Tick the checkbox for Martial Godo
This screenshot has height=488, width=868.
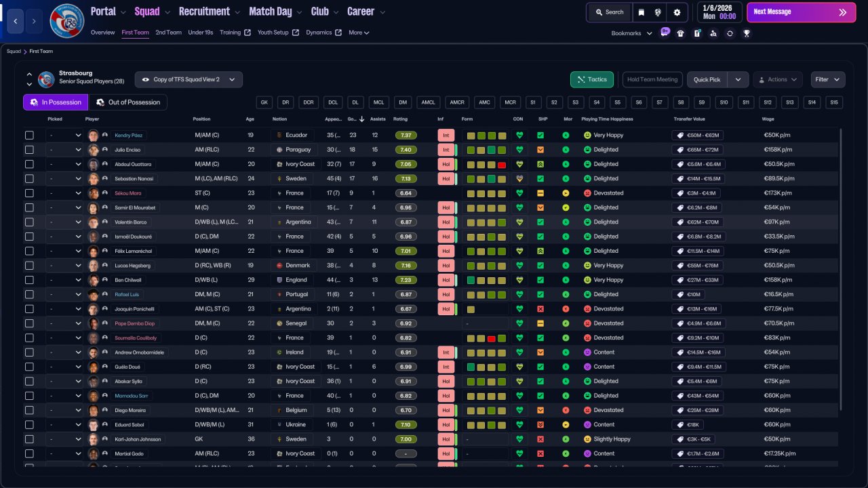click(x=29, y=454)
